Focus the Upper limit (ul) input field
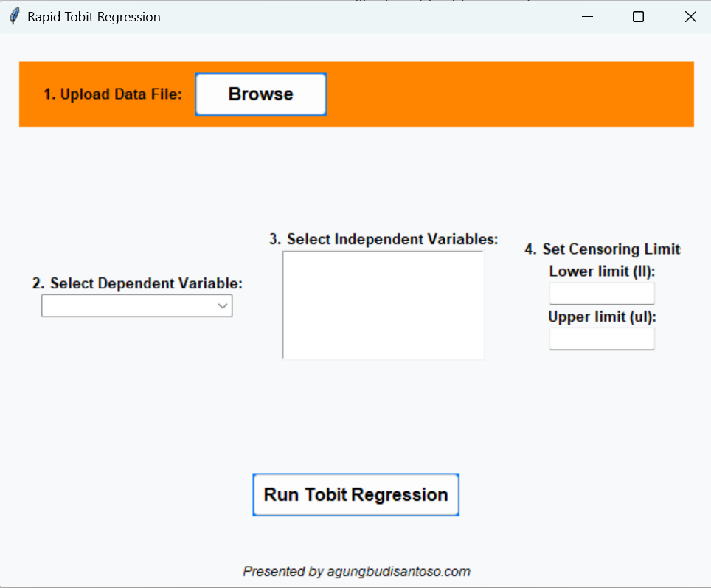The image size is (711, 588). (602, 339)
